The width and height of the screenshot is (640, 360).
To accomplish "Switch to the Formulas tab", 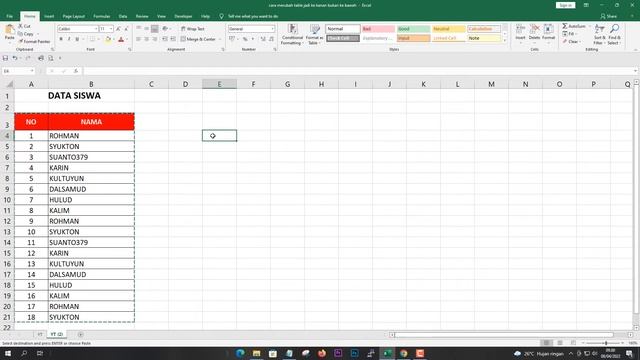I will 102,16.
